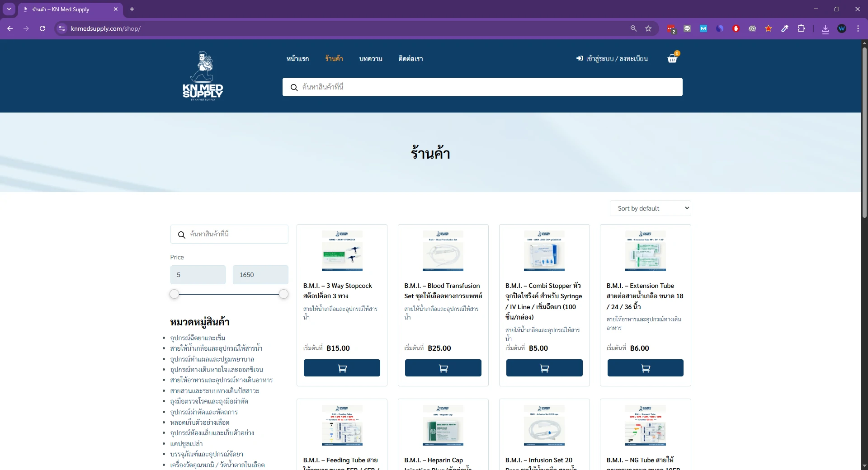
Task: Open อุปกรณ์ฉีดยาและเข็ม category link
Action: (198, 338)
